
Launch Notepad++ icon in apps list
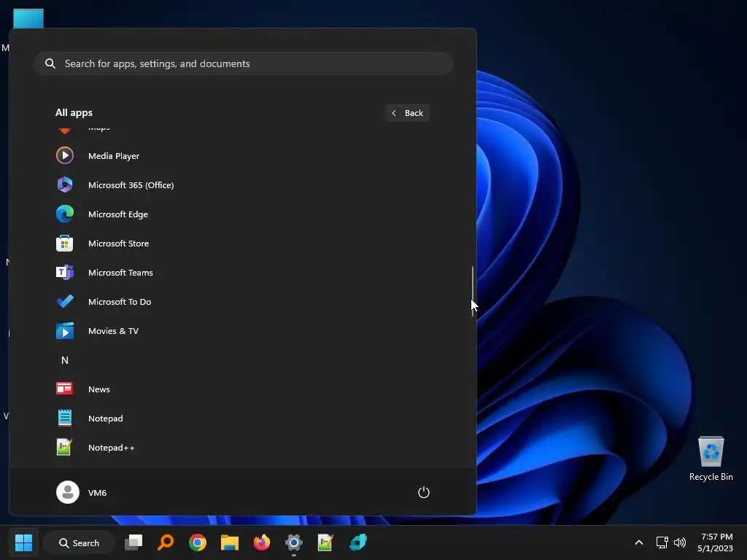tap(64, 447)
